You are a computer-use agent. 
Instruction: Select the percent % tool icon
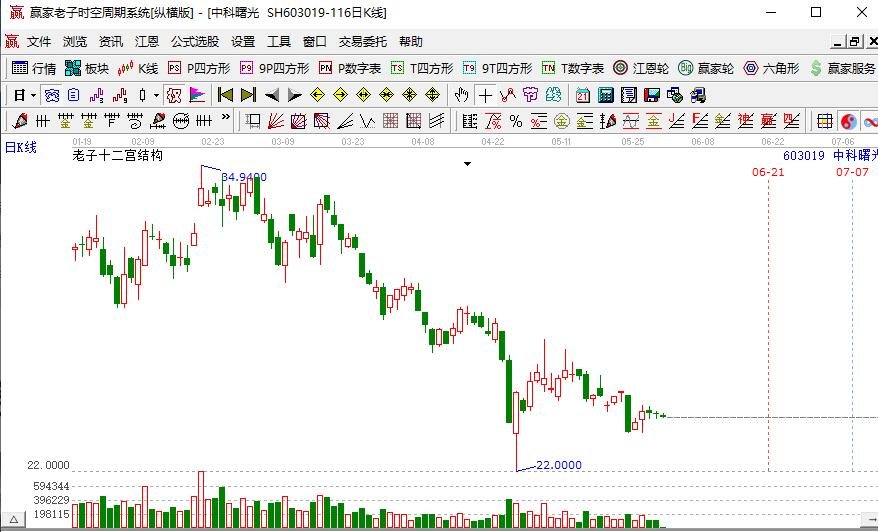[516, 121]
